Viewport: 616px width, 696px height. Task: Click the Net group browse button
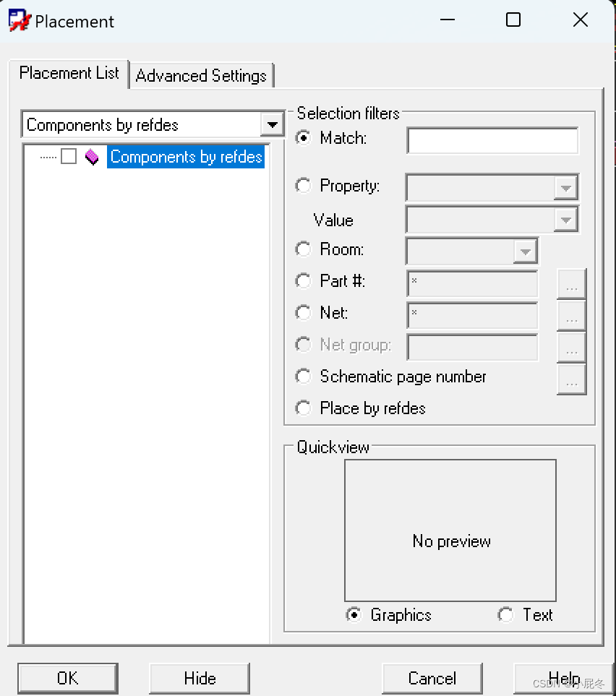[x=572, y=348]
